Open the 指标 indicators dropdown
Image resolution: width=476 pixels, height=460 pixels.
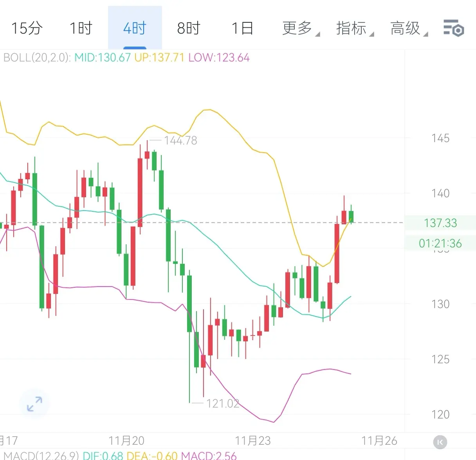[x=354, y=29]
